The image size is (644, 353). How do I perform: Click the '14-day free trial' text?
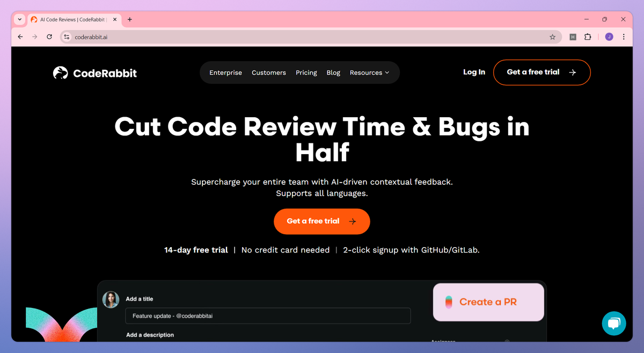click(x=196, y=250)
